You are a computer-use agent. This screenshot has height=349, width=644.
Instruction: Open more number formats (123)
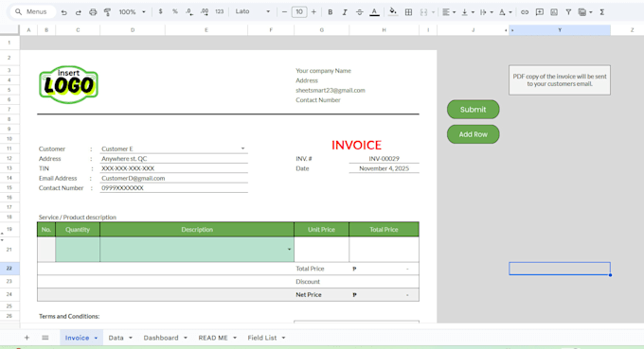click(220, 12)
